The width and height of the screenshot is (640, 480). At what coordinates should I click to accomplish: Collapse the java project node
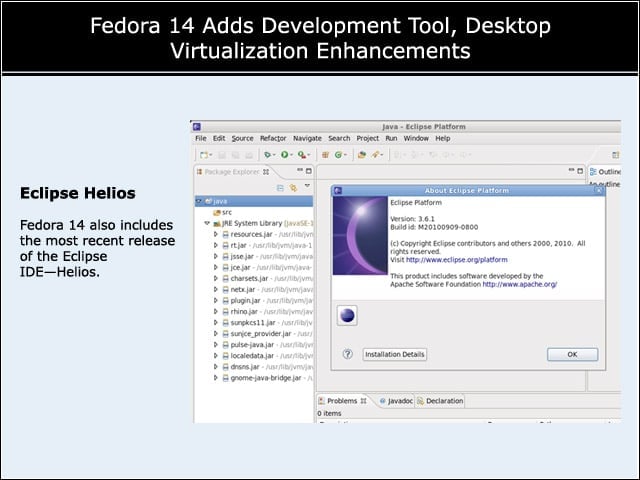click(x=199, y=201)
